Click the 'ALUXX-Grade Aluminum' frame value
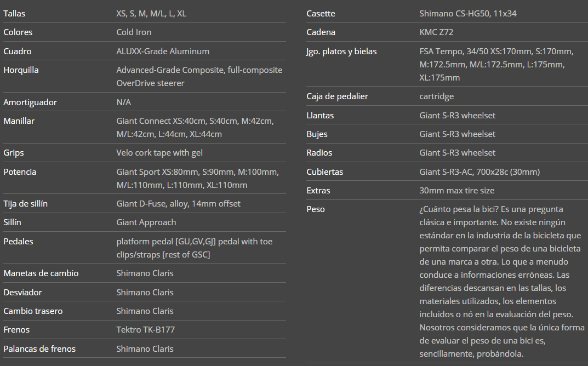The height and width of the screenshot is (366, 588). (x=163, y=52)
